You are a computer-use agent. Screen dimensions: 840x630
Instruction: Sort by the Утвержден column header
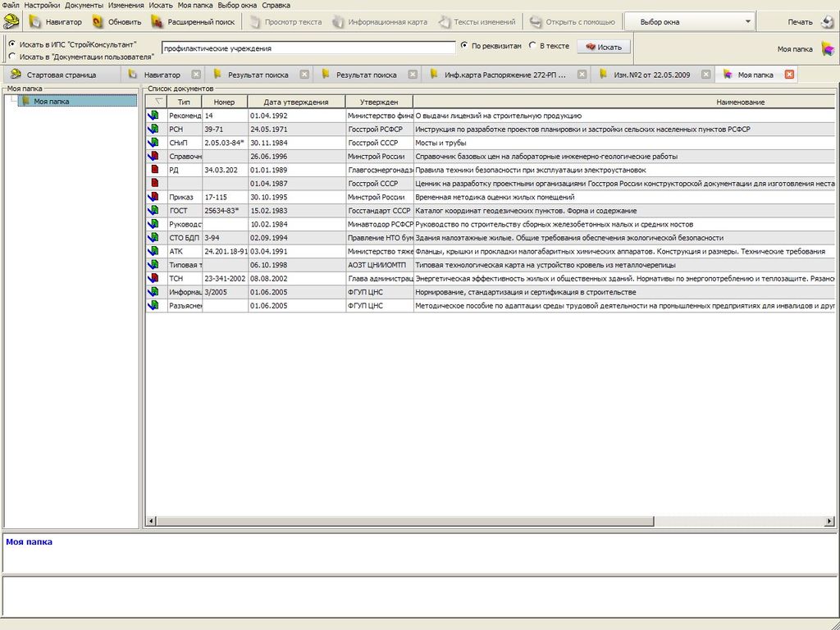click(379, 102)
